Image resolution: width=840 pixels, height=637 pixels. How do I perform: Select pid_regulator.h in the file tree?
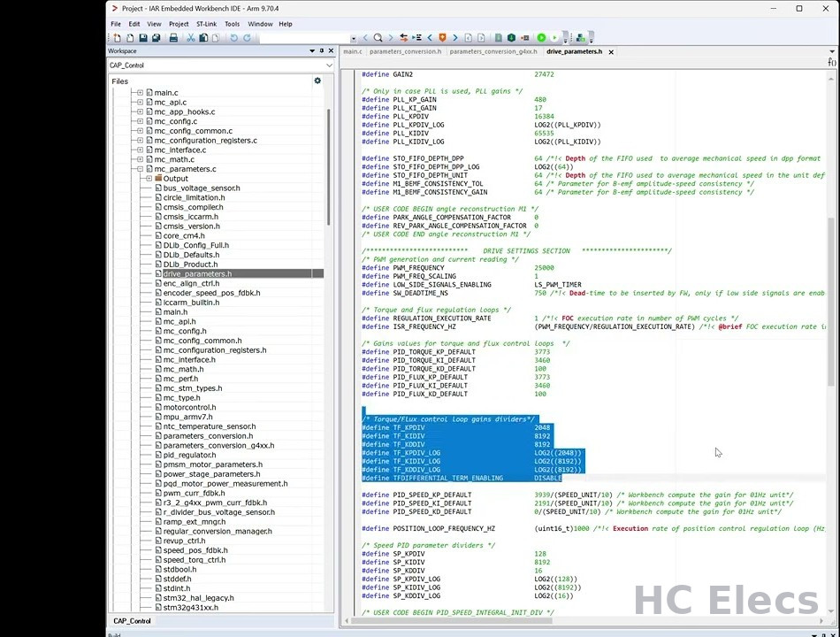[189, 456]
